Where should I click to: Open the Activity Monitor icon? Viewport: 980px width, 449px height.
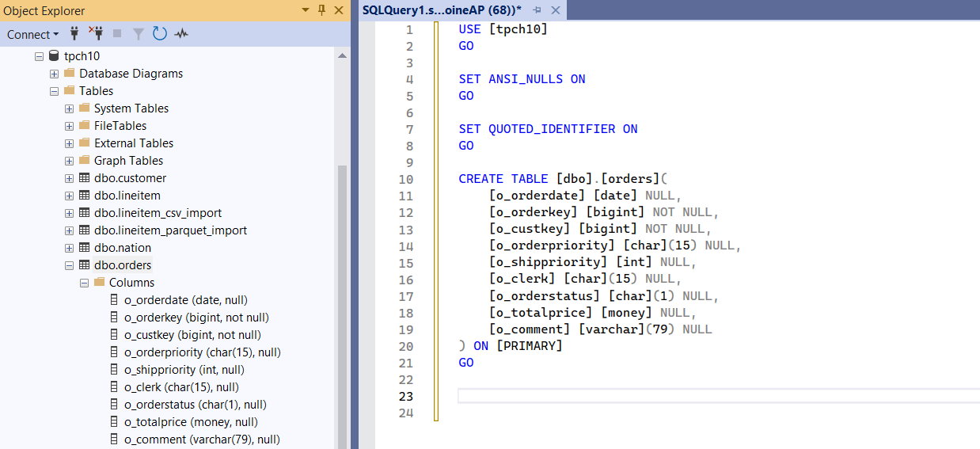pos(181,34)
